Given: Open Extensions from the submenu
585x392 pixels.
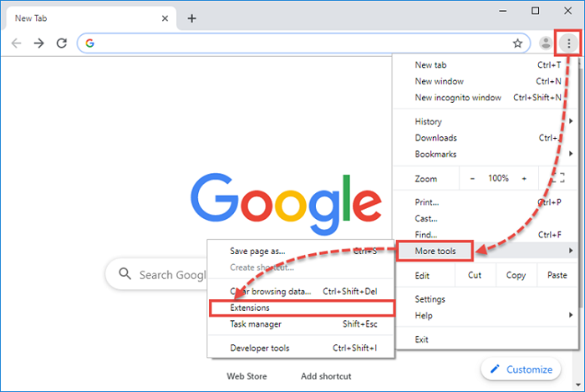Looking at the screenshot, I should (x=301, y=308).
